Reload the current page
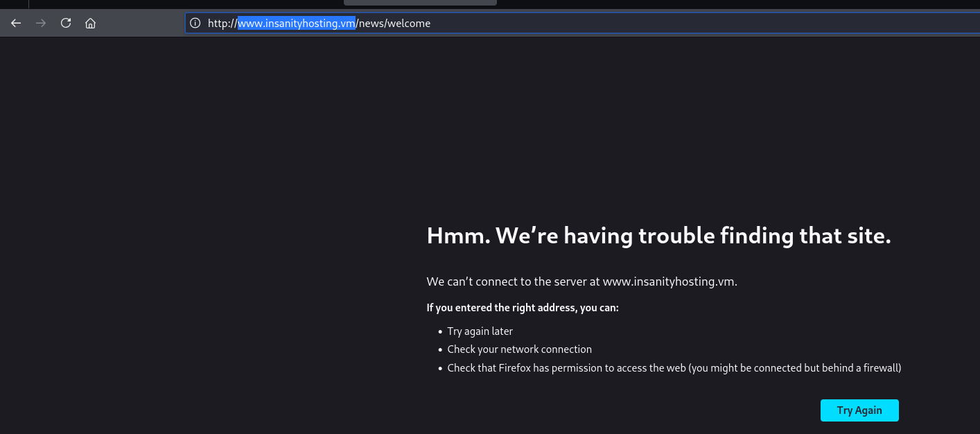Viewport: 980px width, 434px height. click(66, 23)
